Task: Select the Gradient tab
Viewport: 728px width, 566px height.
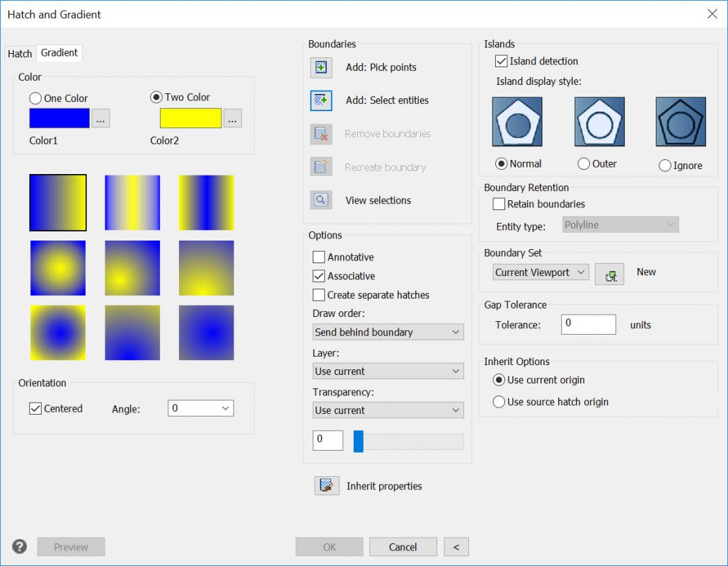Action: coord(59,53)
